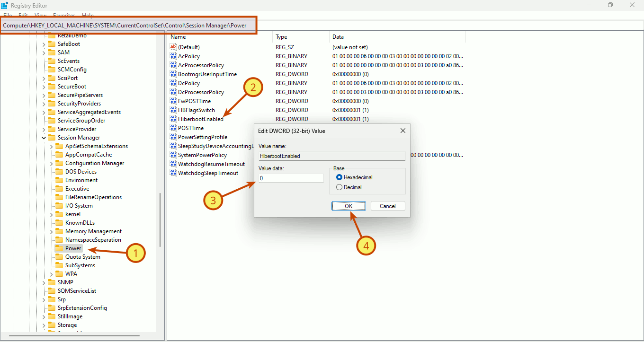Click Cancel in the Edit DWORD dialog
The width and height of the screenshot is (644, 342).
coord(388,206)
